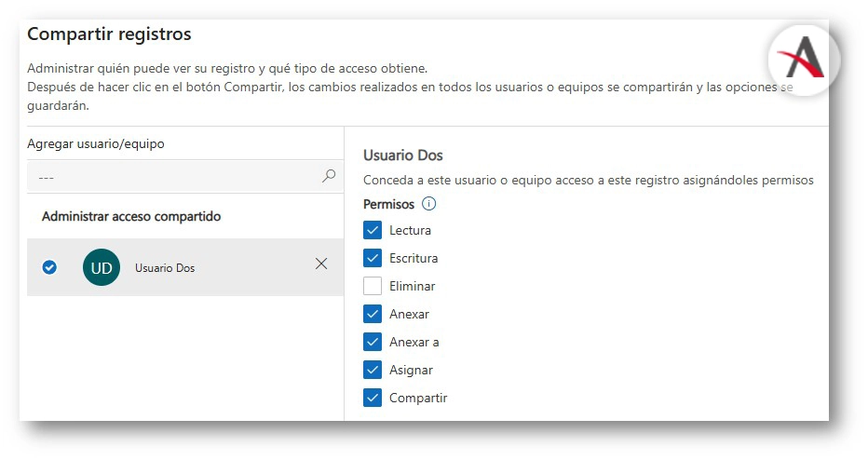This screenshot has height=460, width=868.
Task: Uncheck the Lectura permission checkbox
Action: click(x=373, y=230)
